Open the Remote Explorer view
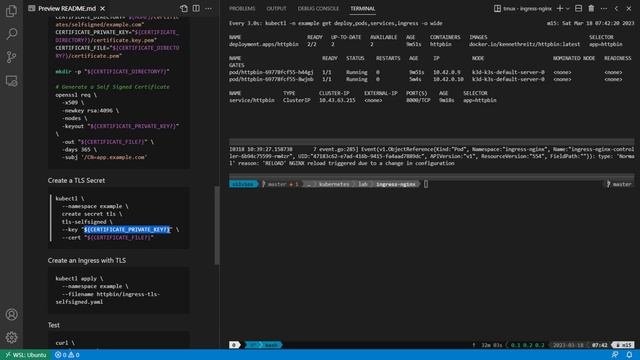Screen dimensions: 640x360 point(11,81)
